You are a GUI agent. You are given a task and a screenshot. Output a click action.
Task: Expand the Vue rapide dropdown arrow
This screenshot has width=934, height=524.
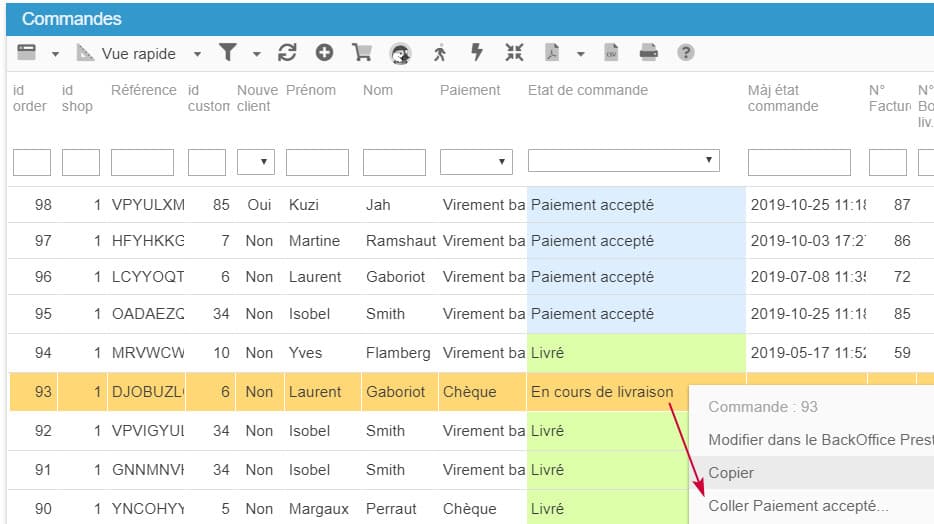coord(197,54)
